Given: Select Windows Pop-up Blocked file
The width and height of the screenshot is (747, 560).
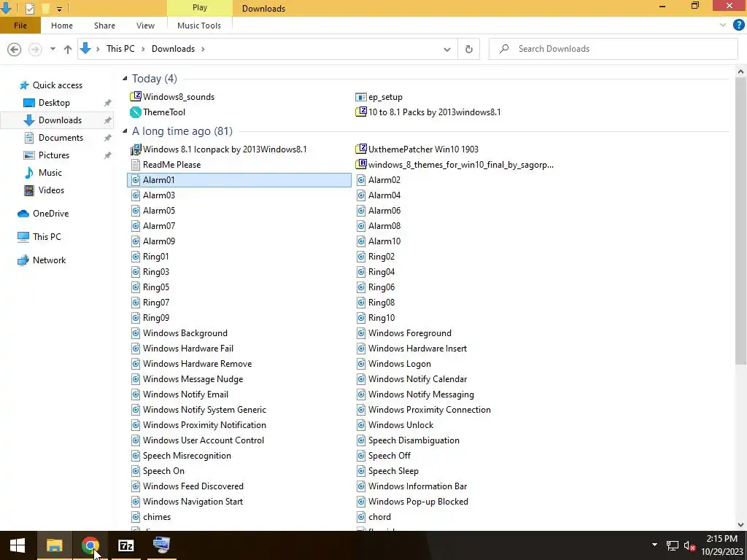Looking at the screenshot, I should click(x=412, y=502).
